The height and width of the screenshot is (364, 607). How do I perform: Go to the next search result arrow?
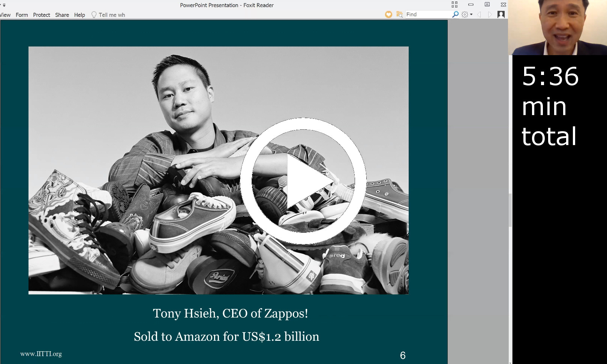tap(490, 15)
